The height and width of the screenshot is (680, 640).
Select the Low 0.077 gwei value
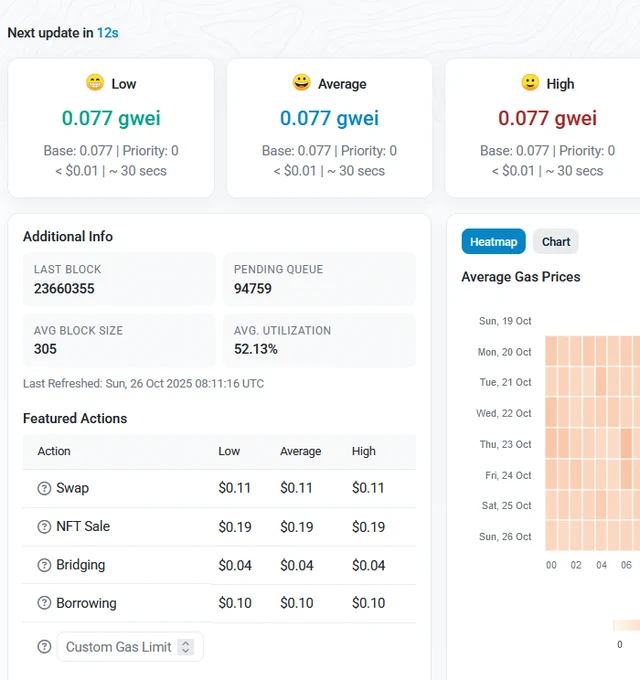point(111,118)
